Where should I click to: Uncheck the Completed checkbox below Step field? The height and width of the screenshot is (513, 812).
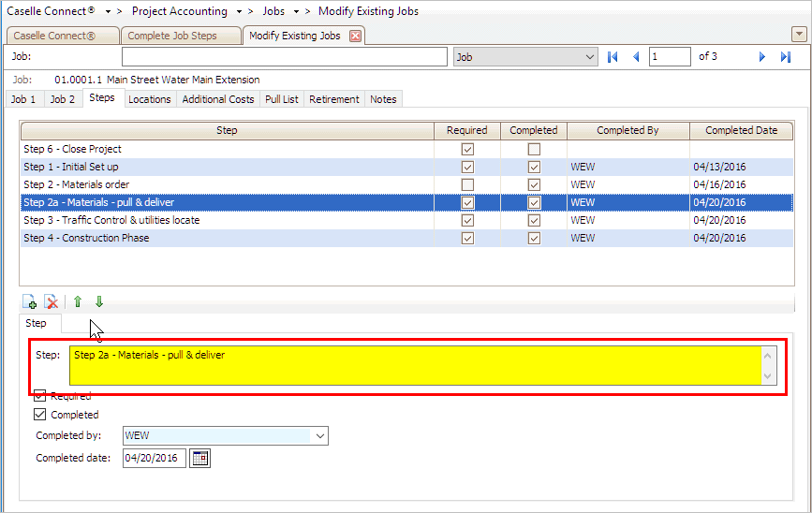tap(40, 414)
